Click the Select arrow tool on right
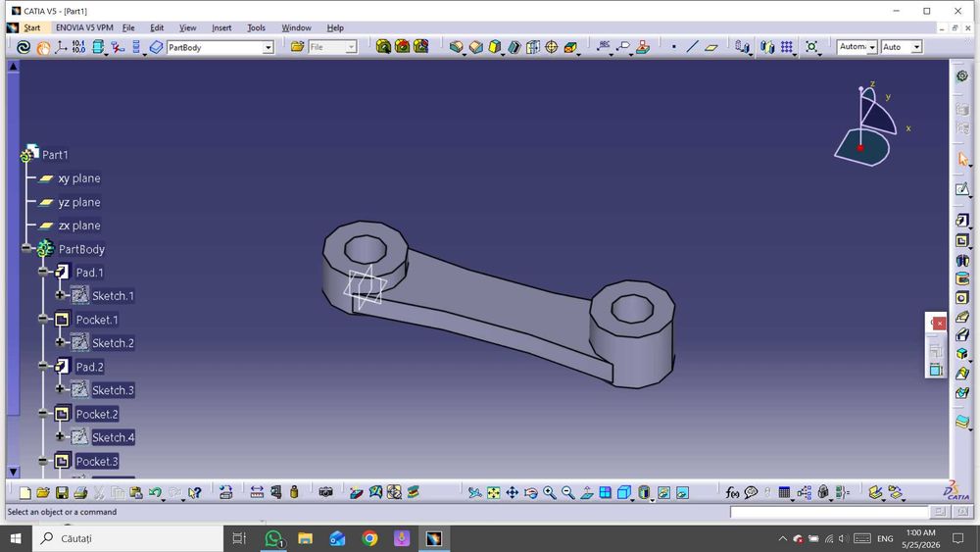 [x=962, y=159]
